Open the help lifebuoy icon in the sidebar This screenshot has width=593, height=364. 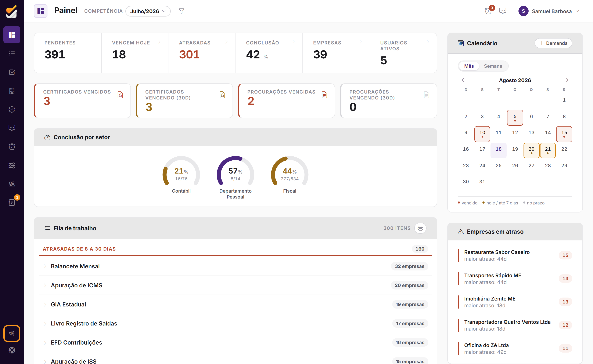(12, 350)
